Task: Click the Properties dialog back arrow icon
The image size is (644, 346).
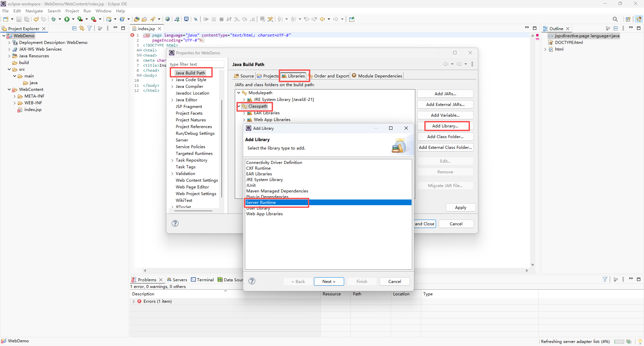Action: [445, 64]
